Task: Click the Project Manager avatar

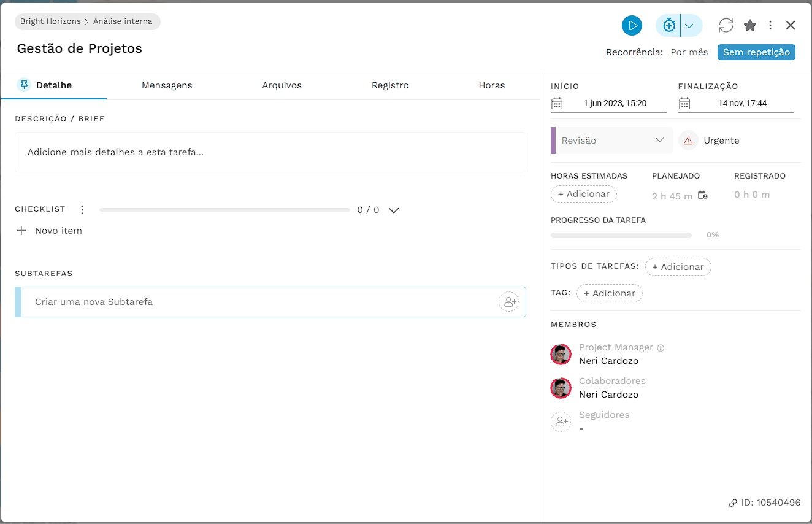Action: (x=561, y=354)
